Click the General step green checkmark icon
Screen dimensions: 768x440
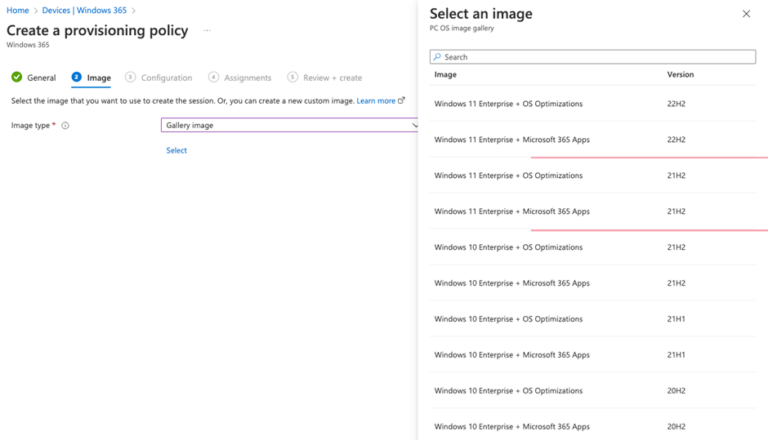point(17,77)
